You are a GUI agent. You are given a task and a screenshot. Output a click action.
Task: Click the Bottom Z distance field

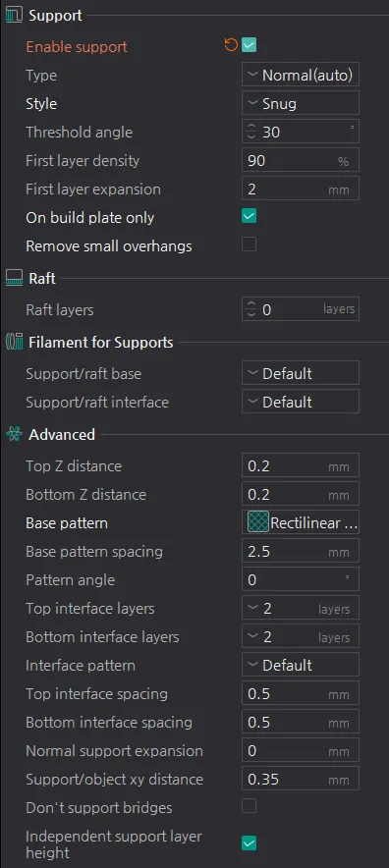click(x=301, y=494)
